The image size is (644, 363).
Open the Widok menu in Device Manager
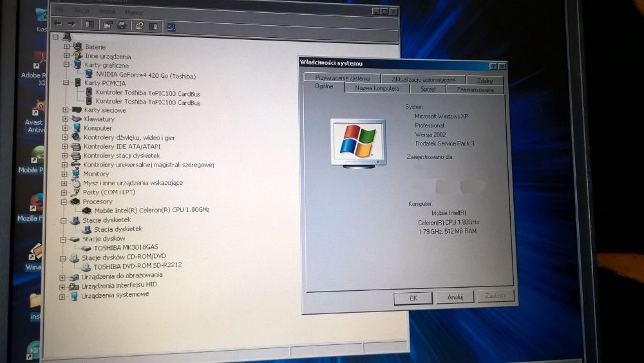coord(108,12)
